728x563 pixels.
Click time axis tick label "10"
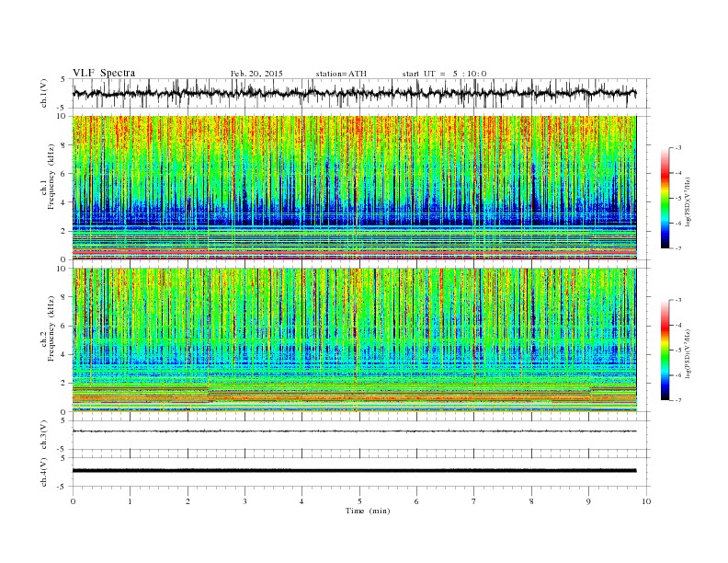coord(646,501)
